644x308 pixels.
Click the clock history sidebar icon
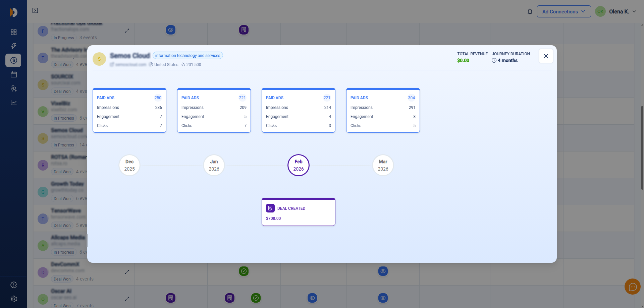tap(14, 285)
